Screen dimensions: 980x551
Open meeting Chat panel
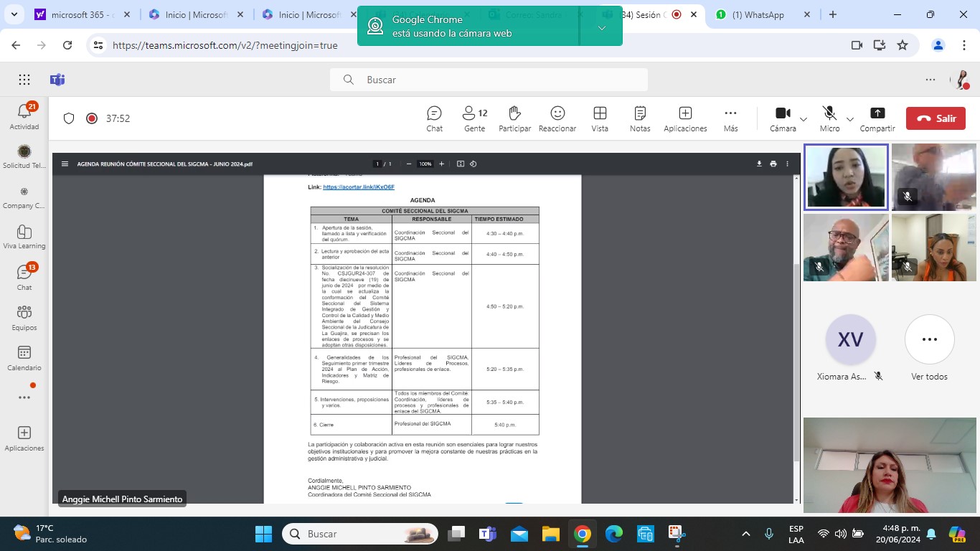(434, 119)
